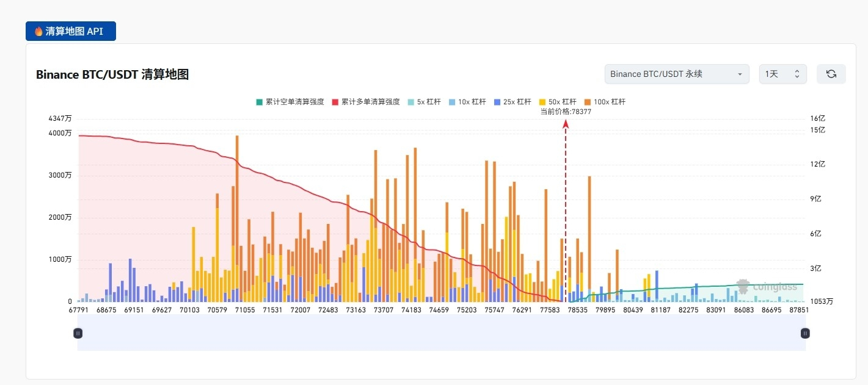Click the chart title Binance BTC/USDT 清算地图
The width and height of the screenshot is (868, 385).
pos(112,74)
